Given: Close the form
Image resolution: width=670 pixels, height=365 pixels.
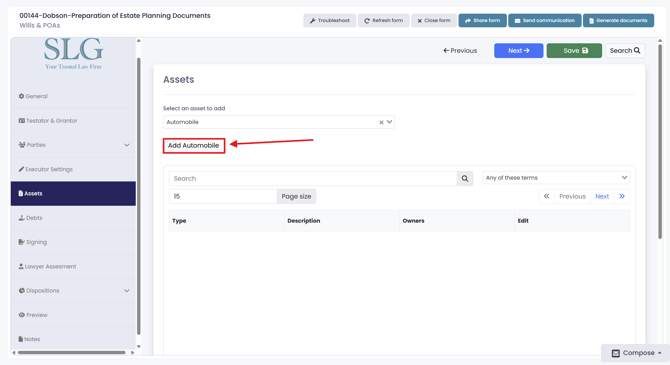Looking at the screenshot, I should coord(434,21).
